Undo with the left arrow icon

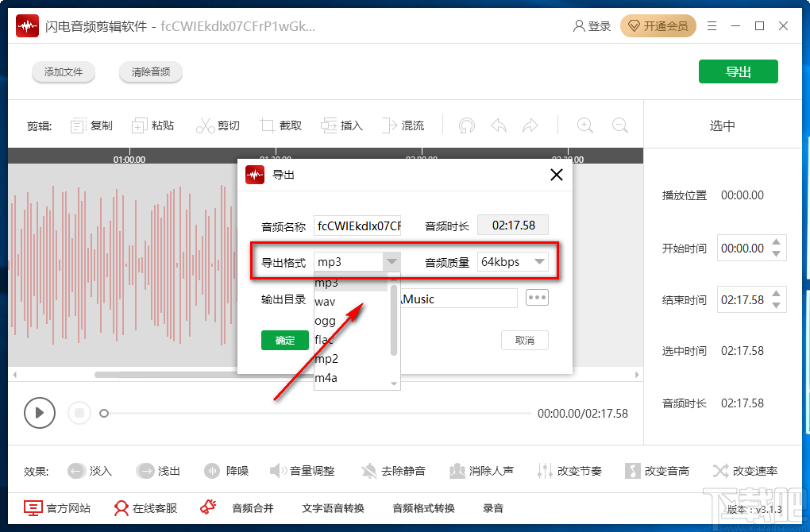[499, 125]
